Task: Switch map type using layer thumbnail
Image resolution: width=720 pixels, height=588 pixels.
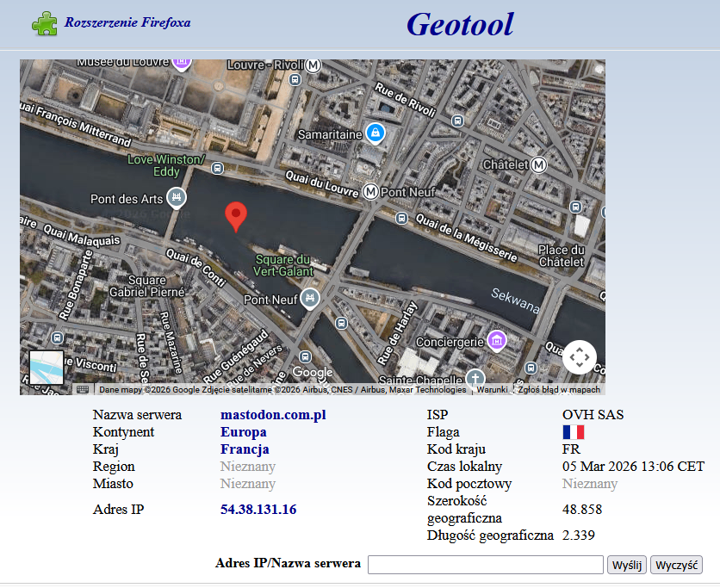Action: click(x=47, y=367)
